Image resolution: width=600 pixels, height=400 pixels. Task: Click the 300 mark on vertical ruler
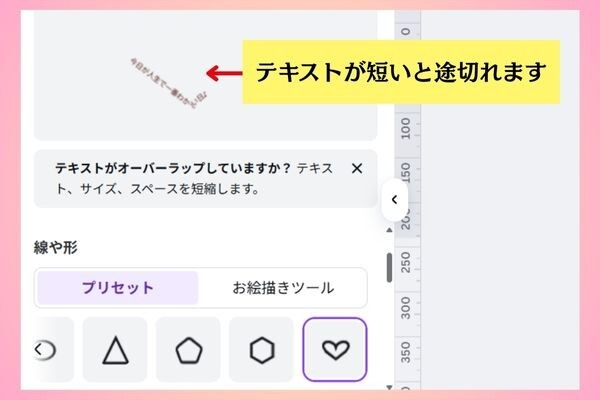[406, 308]
